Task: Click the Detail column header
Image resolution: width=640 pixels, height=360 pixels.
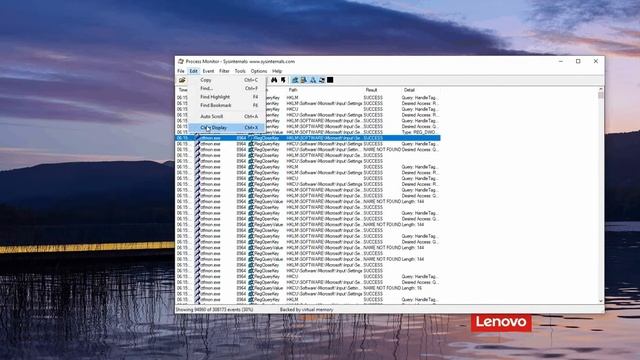Action: [409, 90]
